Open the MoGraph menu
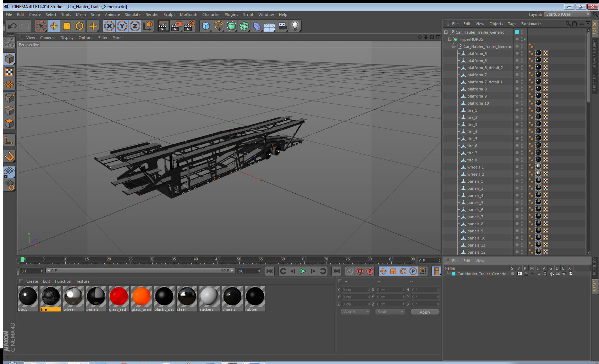The width and height of the screenshot is (599, 364). (188, 15)
